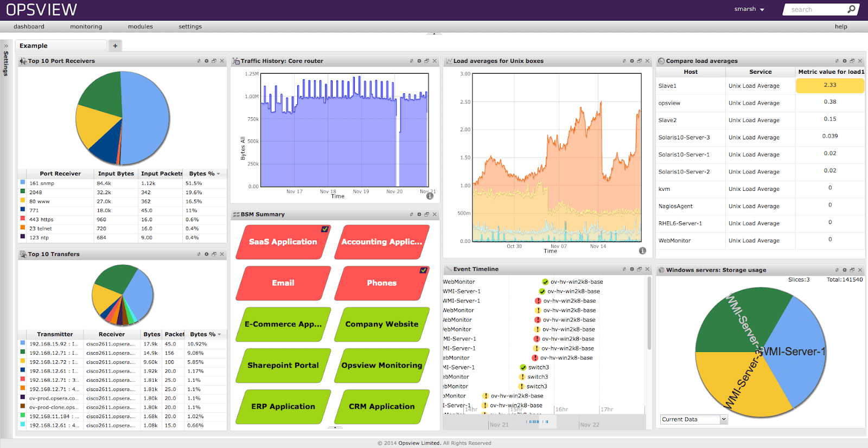Add a new dashboard tab

tap(115, 46)
